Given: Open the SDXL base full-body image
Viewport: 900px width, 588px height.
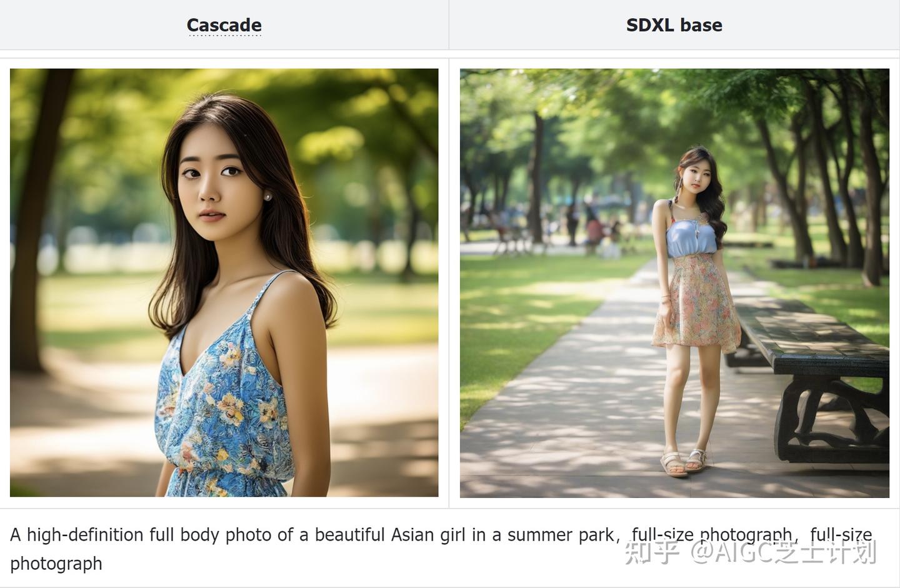Looking at the screenshot, I should pos(674,283).
